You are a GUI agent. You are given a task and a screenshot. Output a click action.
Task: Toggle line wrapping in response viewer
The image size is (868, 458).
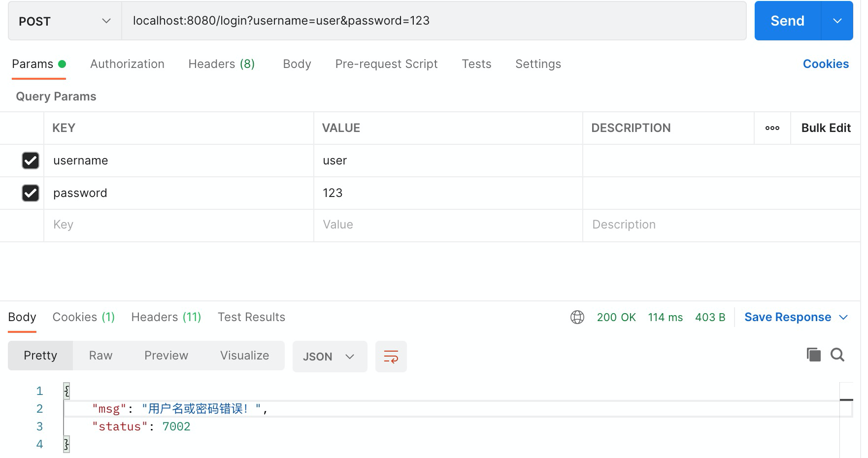pos(391,356)
